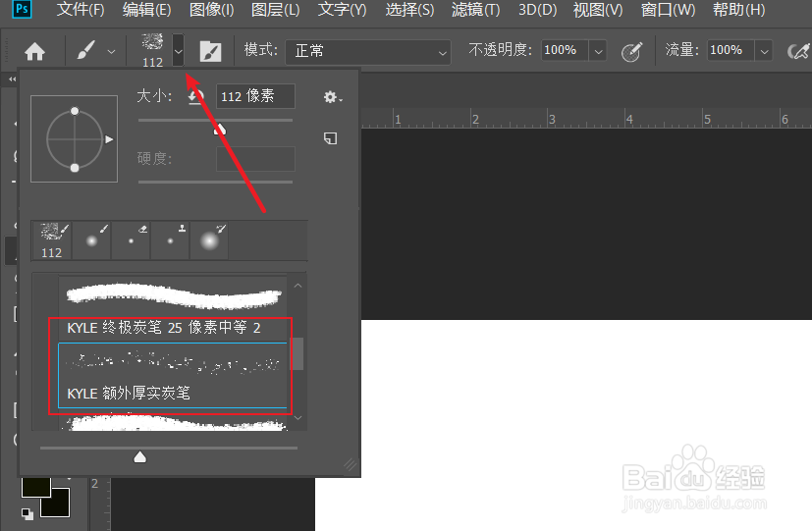The width and height of the screenshot is (812, 531).
Task: Select KYLE 终极炭笔 25 像素中等 2 brush
Action: (x=173, y=309)
